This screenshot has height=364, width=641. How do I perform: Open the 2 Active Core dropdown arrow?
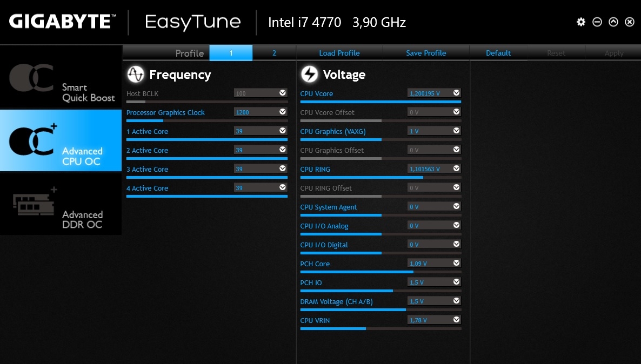[283, 150]
